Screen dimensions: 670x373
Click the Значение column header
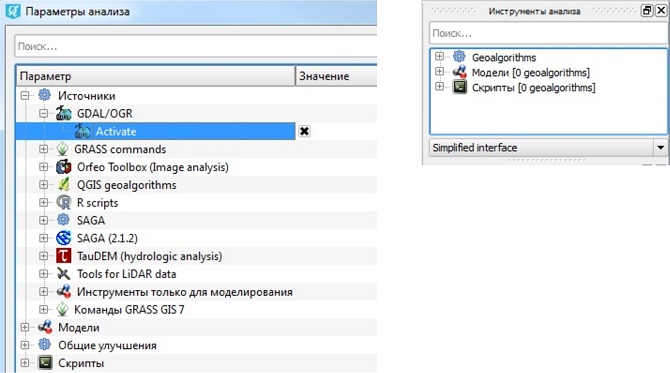pyautogui.click(x=336, y=76)
